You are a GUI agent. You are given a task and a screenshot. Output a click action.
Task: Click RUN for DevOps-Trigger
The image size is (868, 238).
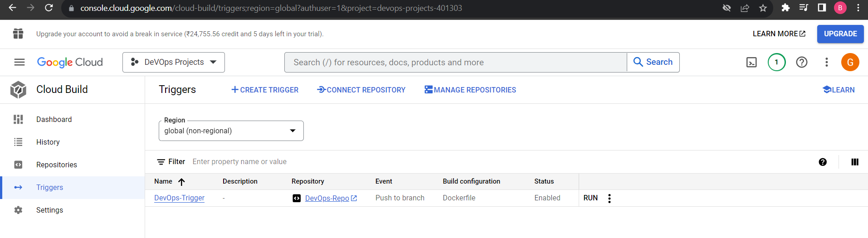click(x=590, y=198)
